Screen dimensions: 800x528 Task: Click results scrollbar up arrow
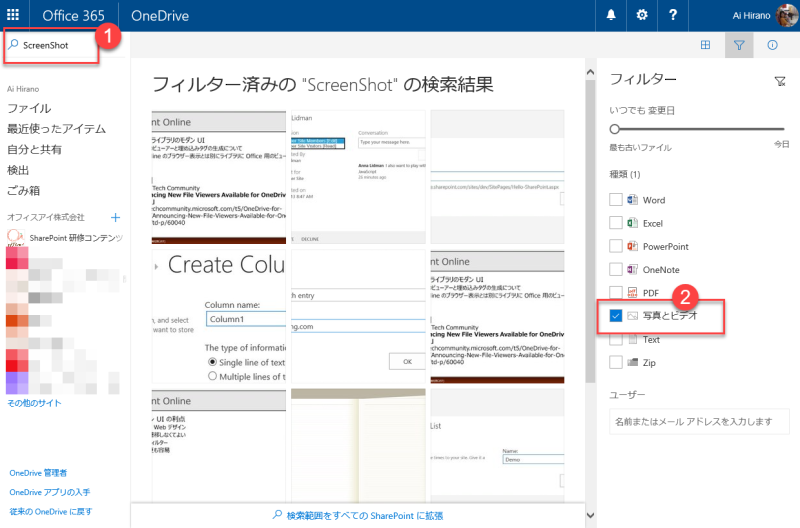pyautogui.click(x=590, y=72)
